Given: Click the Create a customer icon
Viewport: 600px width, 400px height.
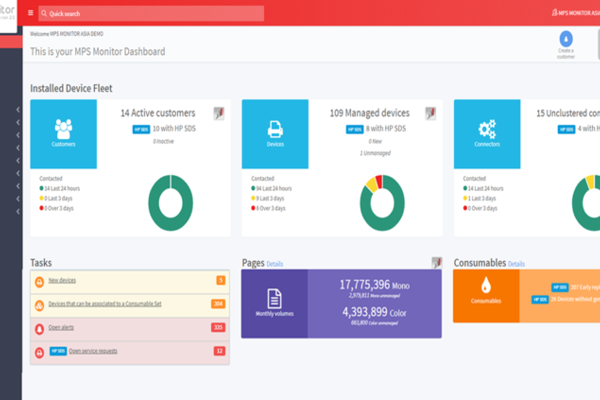Looking at the screenshot, I should point(566,41).
